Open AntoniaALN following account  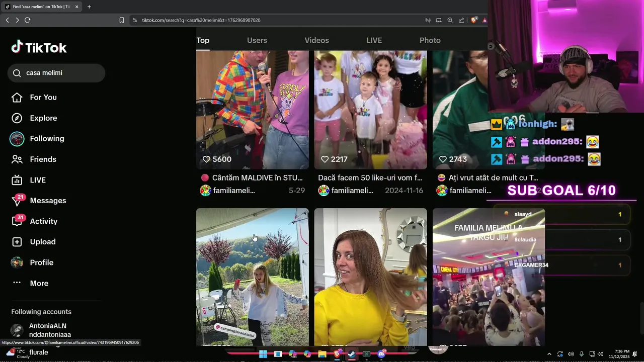click(50, 330)
